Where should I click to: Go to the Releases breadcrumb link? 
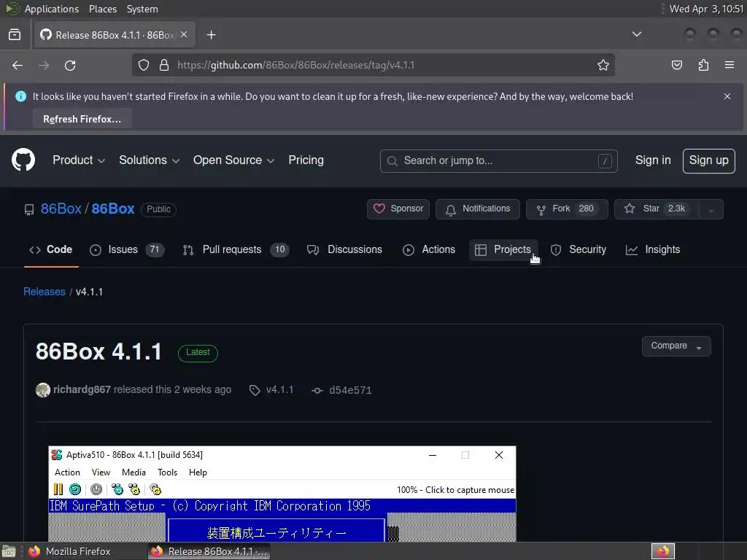coord(44,292)
